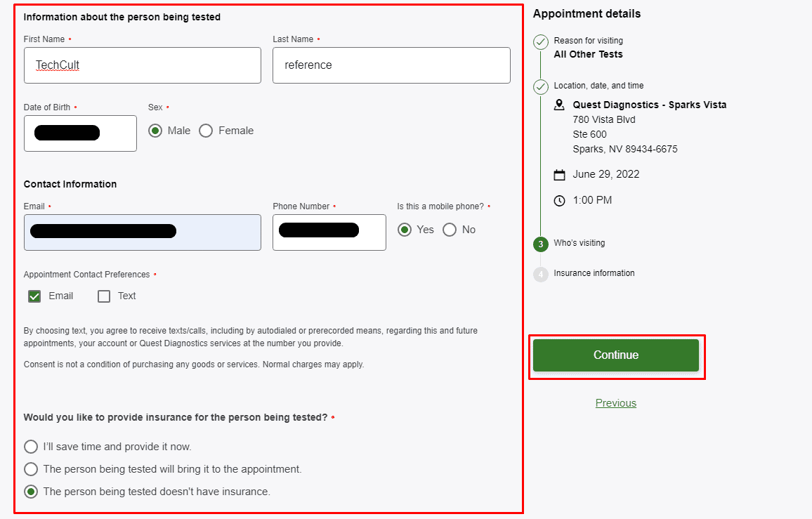812x519 pixels.
Task: Click the '780 Vista Blvd' address line
Action: pos(604,119)
